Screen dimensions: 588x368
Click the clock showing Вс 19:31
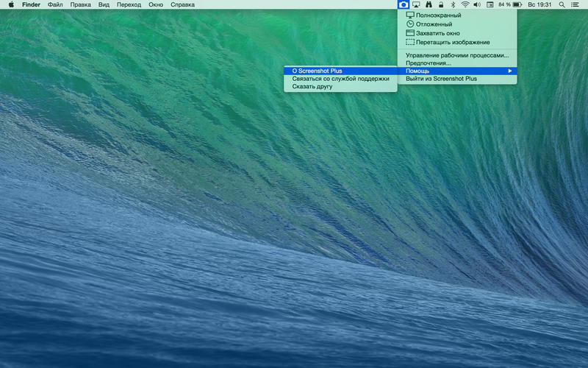click(539, 4)
